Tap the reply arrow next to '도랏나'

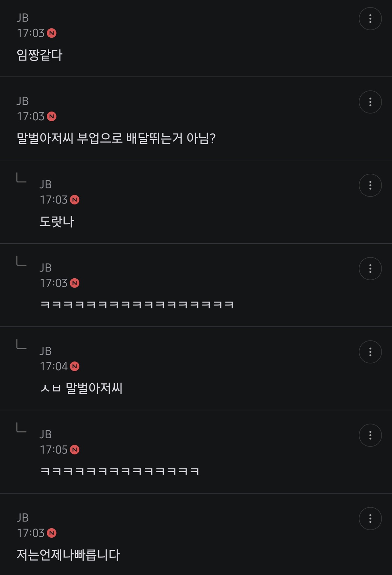point(21,178)
